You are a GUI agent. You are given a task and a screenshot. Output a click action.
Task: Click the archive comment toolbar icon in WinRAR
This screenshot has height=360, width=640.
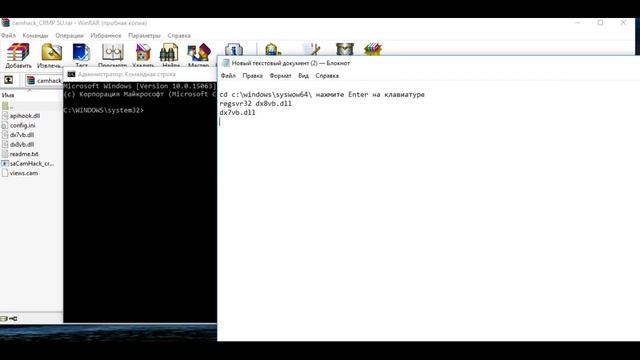[311, 50]
